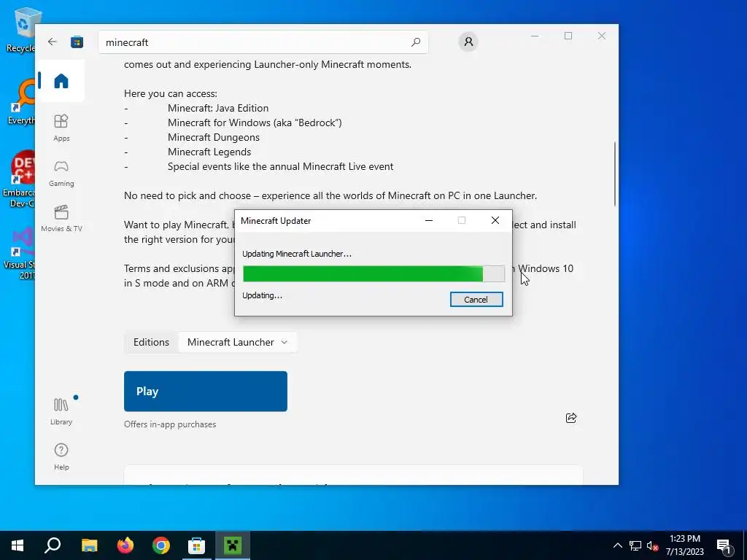Open Help in the Store sidebar

pos(61,456)
